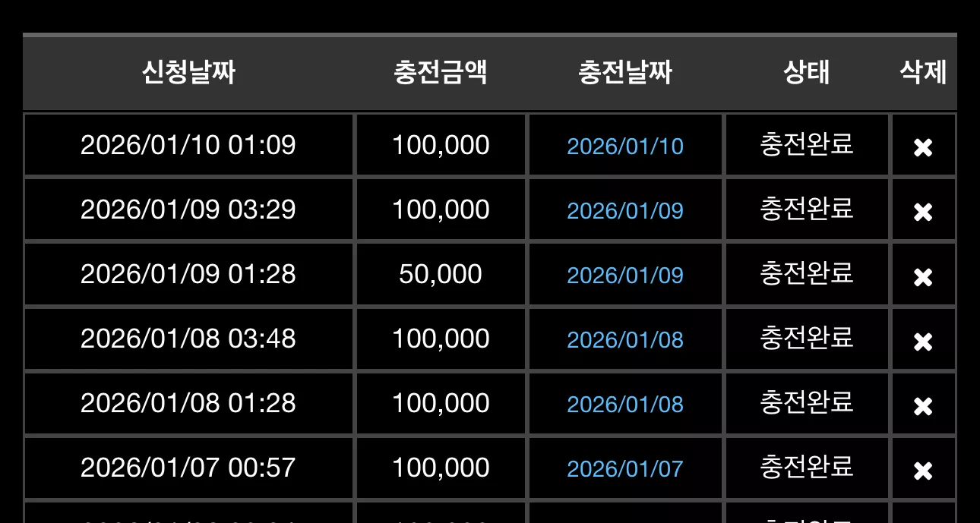980x523 pixels.
Task: Open charge date link in 2026/01/08 01:28 row
Action: pos(625,405)
